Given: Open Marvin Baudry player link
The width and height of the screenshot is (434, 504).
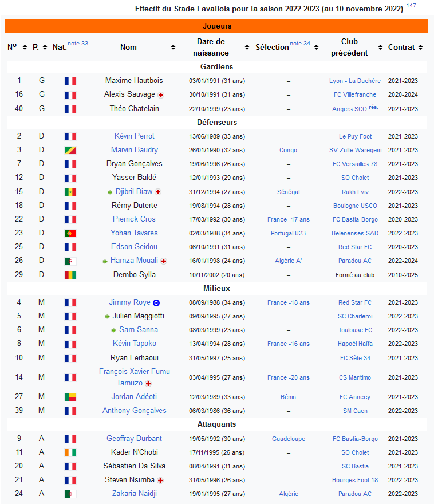Looking at the screenshot, I should pos(135,150).
